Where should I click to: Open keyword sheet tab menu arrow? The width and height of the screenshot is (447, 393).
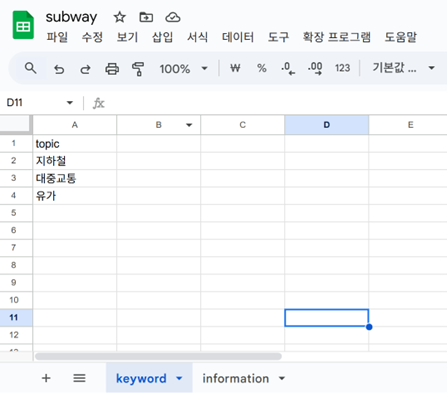(179, 378)
